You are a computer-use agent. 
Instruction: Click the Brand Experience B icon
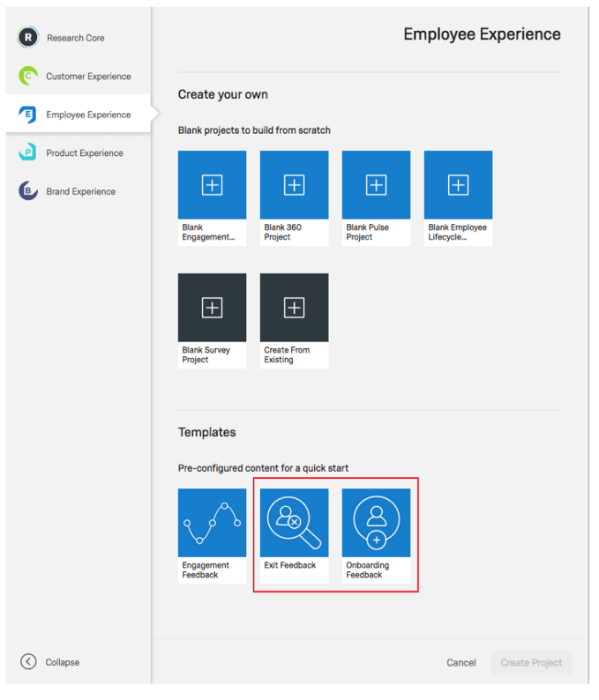(x=27, y=191)
